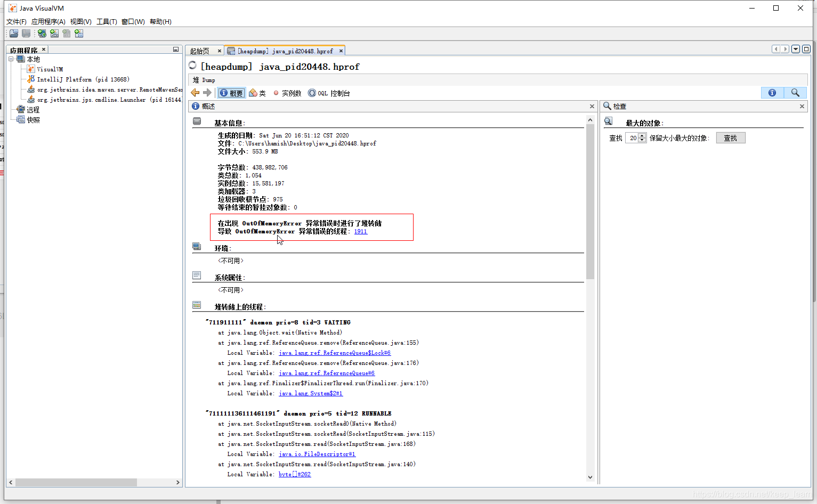This screenshot has height=504, width=817.
Task: Close the heapdump hprof tab
Action: coord(341,51)
